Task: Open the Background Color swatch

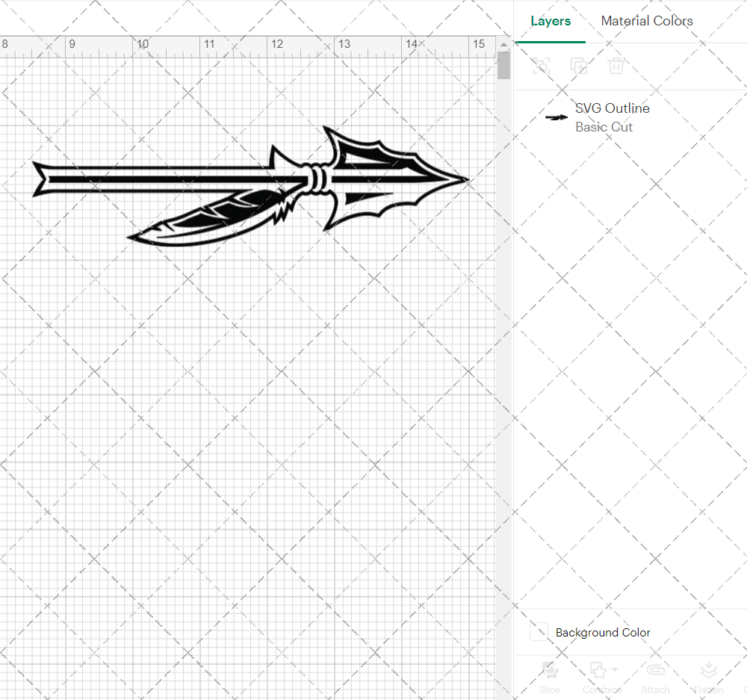Action: (539, 632)
